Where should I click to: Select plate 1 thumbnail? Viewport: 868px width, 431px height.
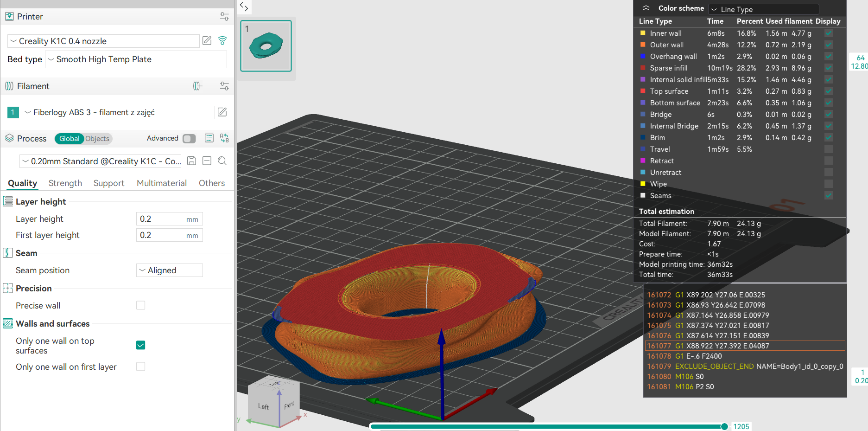[266, 46]
